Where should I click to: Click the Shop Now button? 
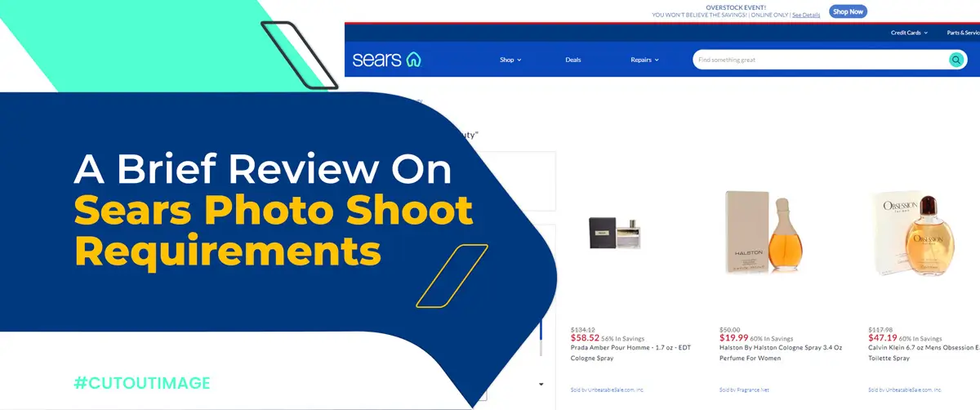coord(848,11)
